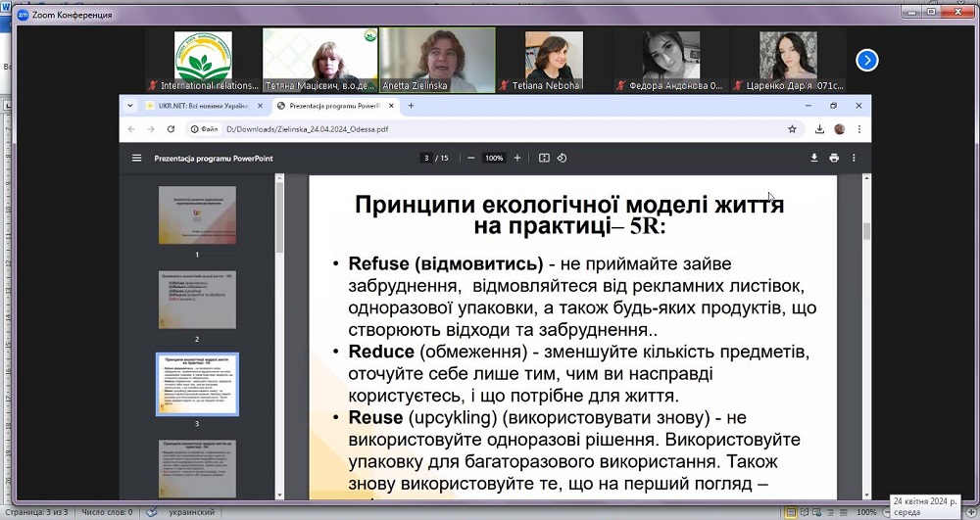Zoom out the PDF with minus
Screen dimensions: 980x520
471,158
